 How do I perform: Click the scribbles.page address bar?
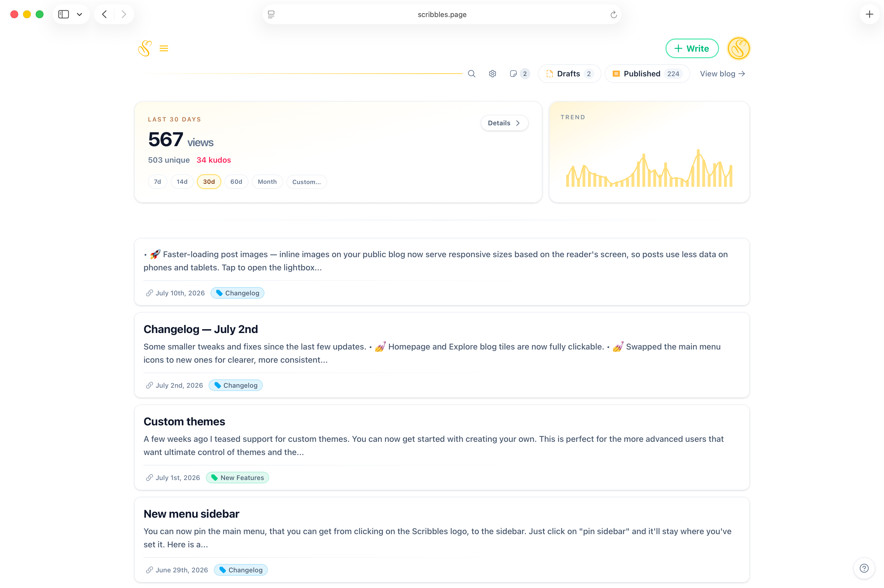[442, 14]
